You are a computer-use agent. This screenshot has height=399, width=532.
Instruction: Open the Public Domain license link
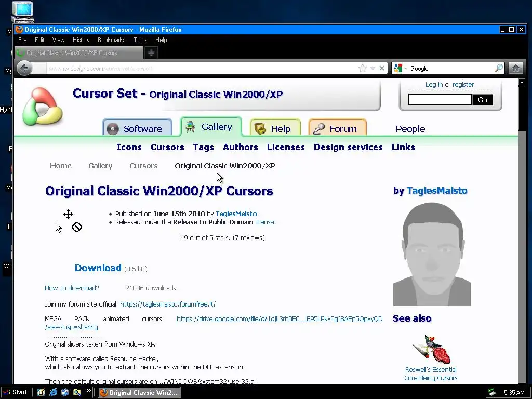(264, 222)
